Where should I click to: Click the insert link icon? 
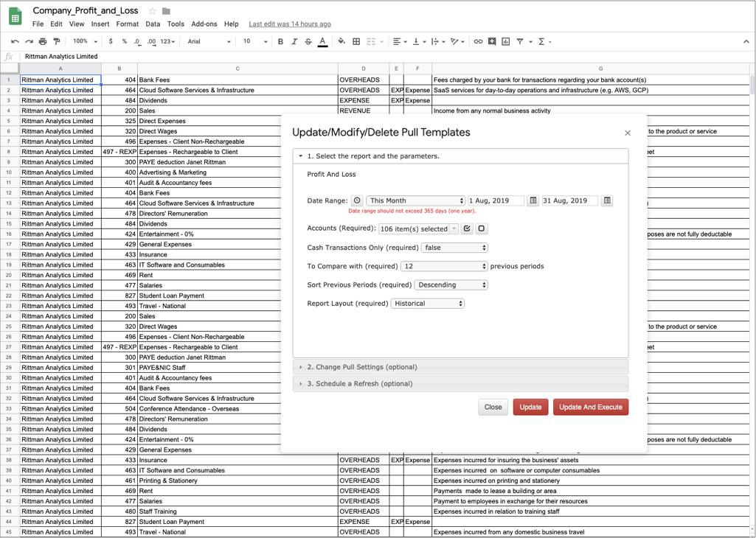pos(478,42)
